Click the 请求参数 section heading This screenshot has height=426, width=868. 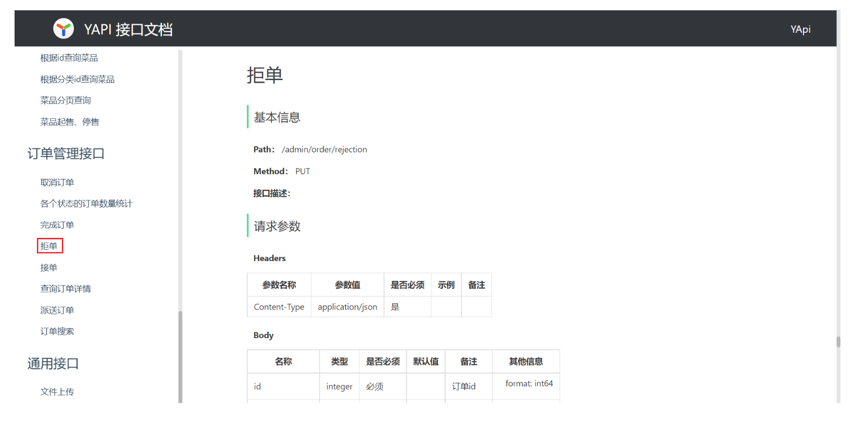277,226
